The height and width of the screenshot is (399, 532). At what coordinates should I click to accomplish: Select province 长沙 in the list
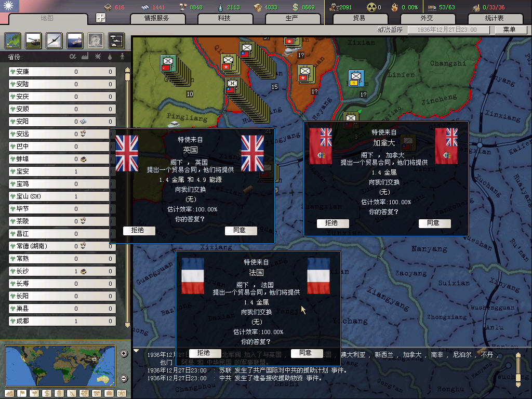62,271
